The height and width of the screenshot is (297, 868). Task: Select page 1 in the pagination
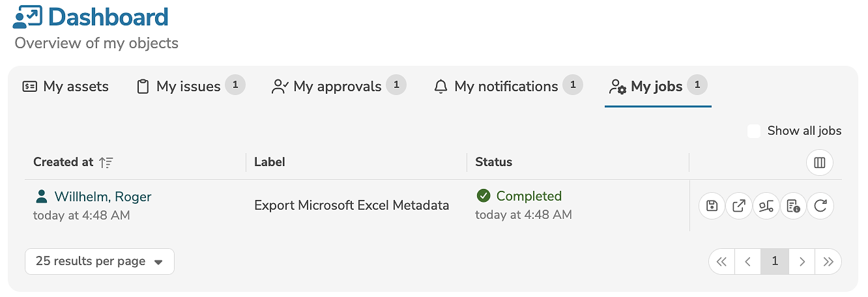point(775,261)
